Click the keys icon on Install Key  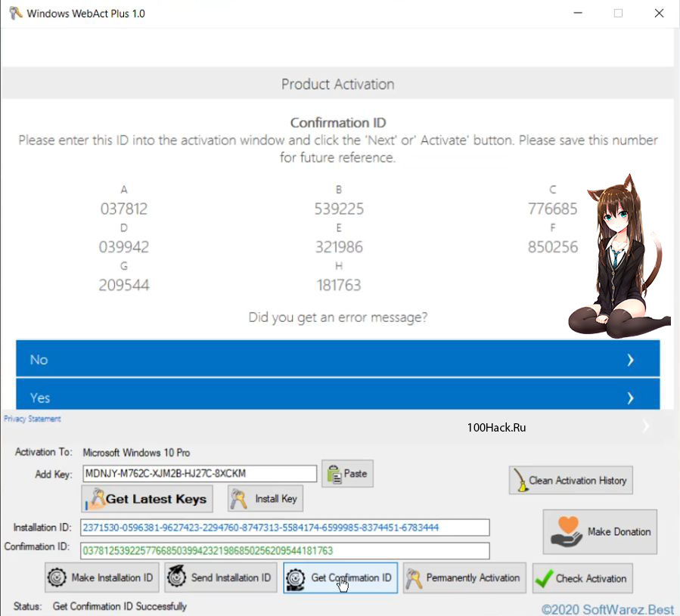click(239, 499)
